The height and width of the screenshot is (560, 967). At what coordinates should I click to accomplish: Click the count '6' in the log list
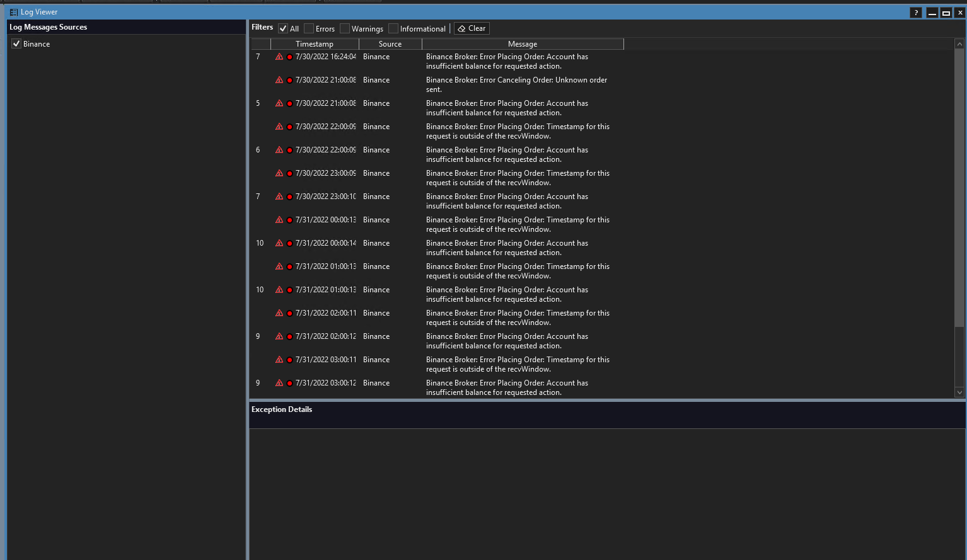pyautogui.click(x=258, y=150)
